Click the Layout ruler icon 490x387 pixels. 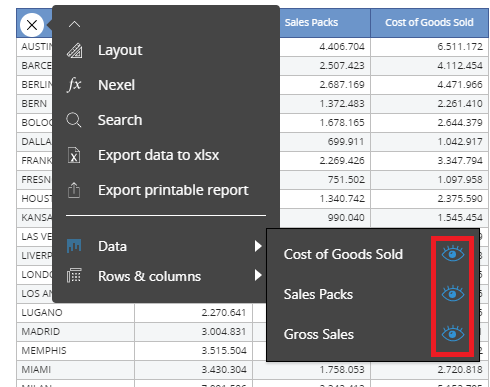coord(74,51)
